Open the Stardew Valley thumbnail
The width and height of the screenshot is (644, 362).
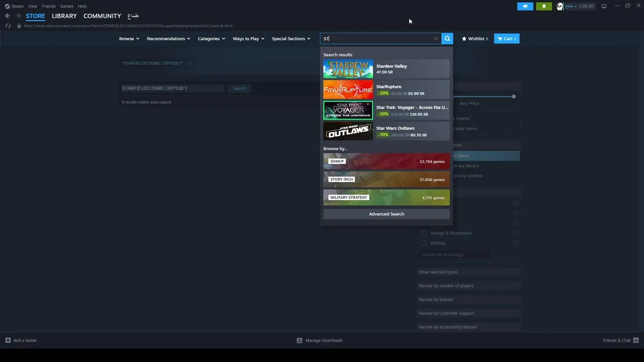pos(348,69)
